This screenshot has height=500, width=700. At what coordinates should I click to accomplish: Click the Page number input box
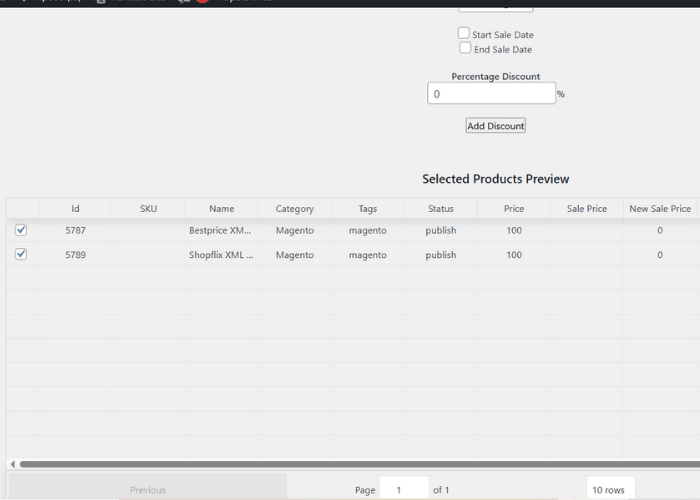point(404,489)
